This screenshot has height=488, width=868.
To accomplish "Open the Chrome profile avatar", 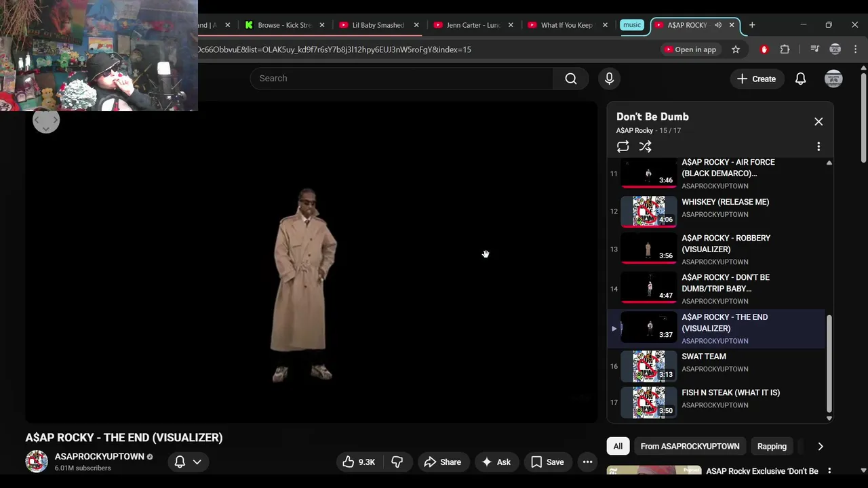I will pyautogui.click(x=835, y=49).
